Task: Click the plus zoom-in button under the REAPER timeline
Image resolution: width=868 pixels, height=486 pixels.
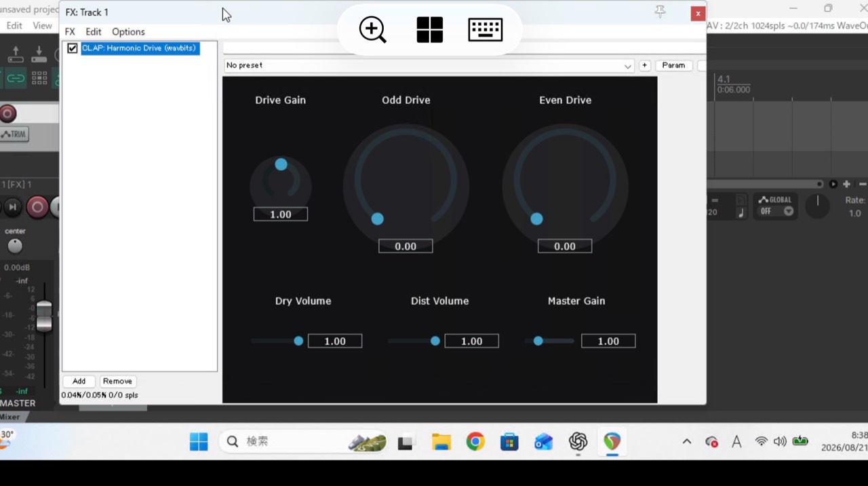Action: coord(846,184)
